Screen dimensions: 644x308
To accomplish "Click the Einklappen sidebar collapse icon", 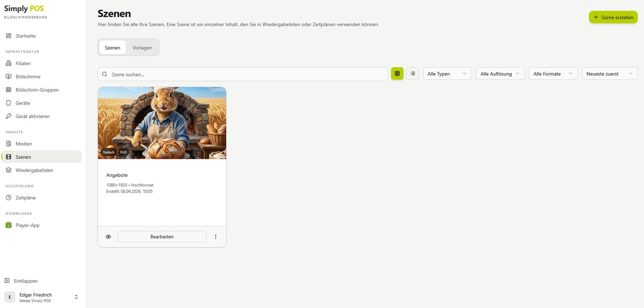I will click(7, 281).
